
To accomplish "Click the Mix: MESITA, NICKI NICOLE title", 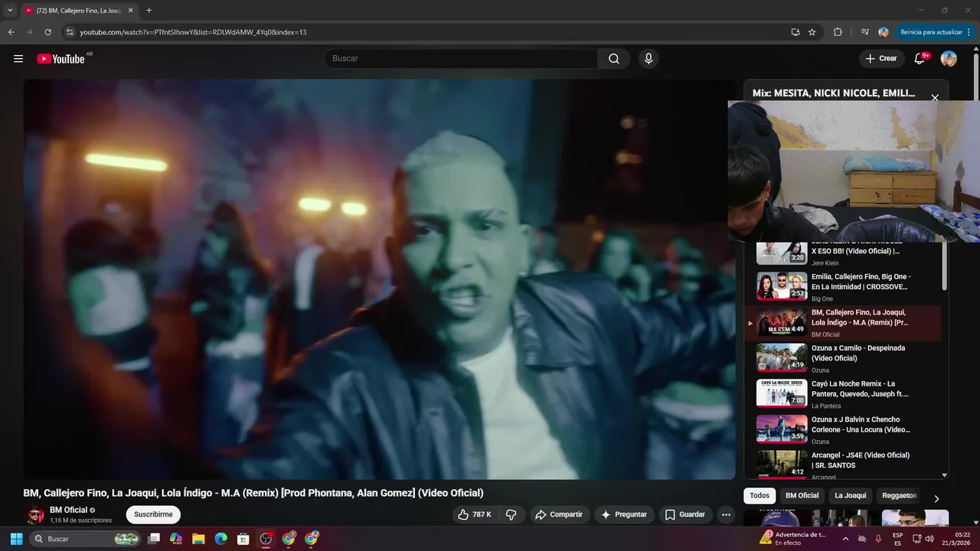I will [834, 93].
